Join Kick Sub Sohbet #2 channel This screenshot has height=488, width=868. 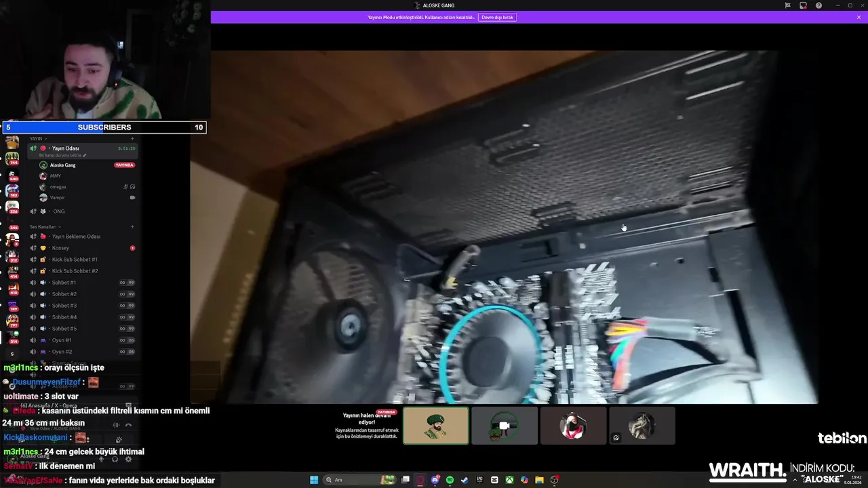82,271
